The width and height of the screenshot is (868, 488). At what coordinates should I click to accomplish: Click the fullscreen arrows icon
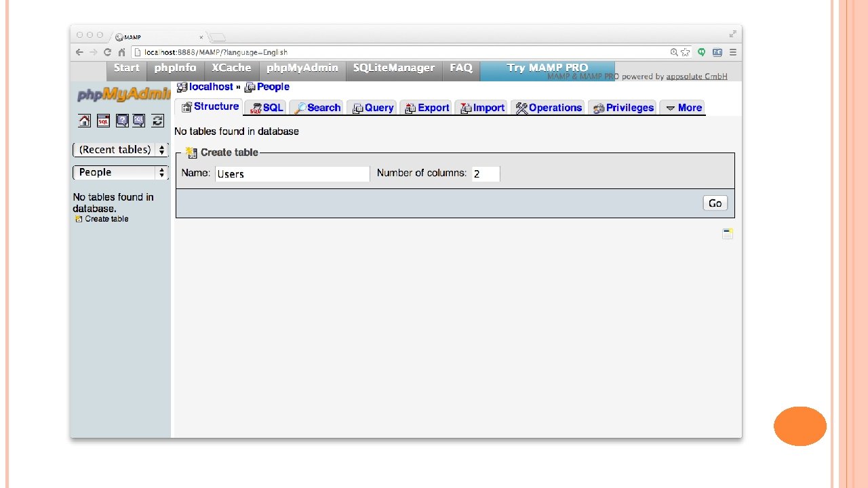point(732,34)
